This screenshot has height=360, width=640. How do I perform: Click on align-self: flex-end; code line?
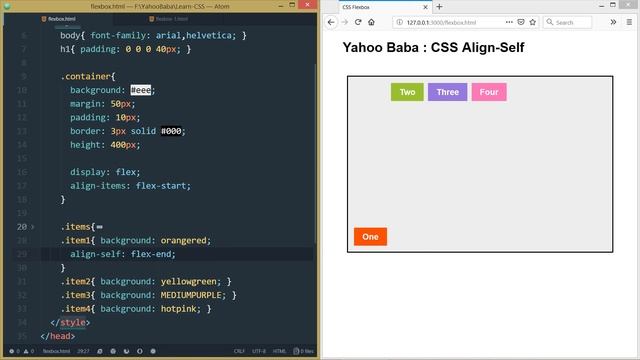click(122, 254)
